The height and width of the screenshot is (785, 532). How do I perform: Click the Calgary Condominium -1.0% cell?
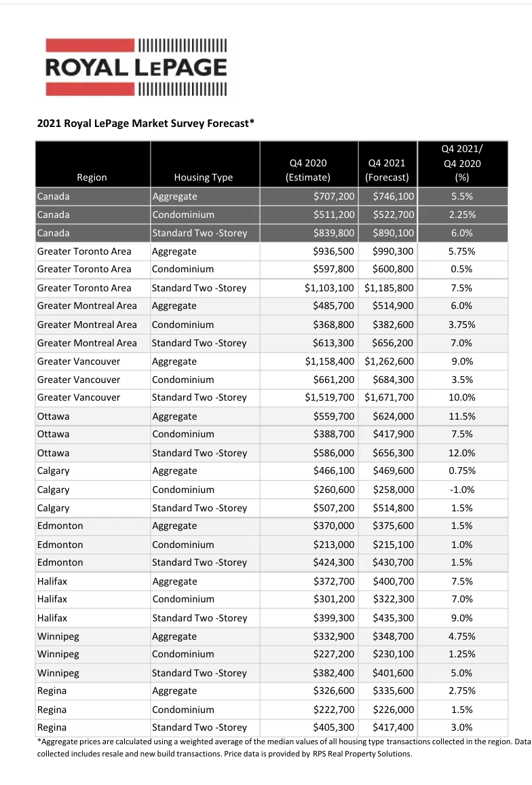[462, 490]
